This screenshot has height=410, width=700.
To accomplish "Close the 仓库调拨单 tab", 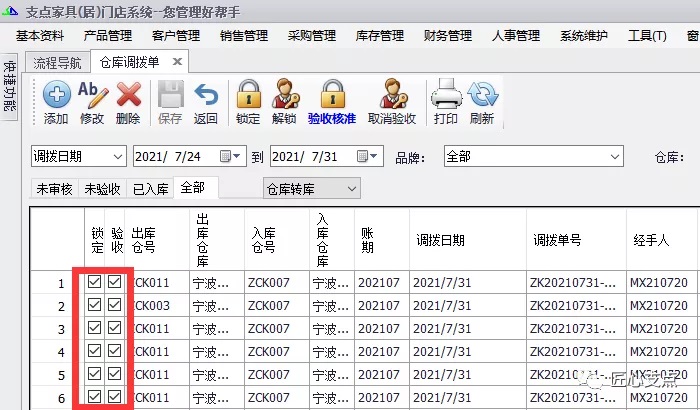I will pos(178,62).
